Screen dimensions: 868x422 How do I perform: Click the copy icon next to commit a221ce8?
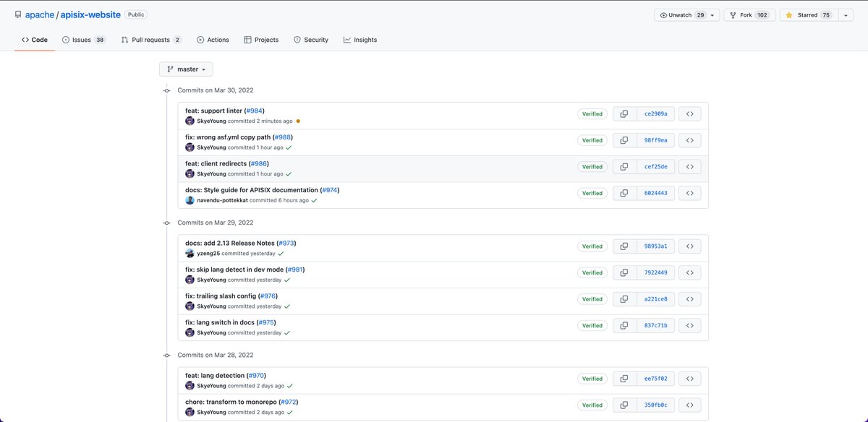[624, 298]
